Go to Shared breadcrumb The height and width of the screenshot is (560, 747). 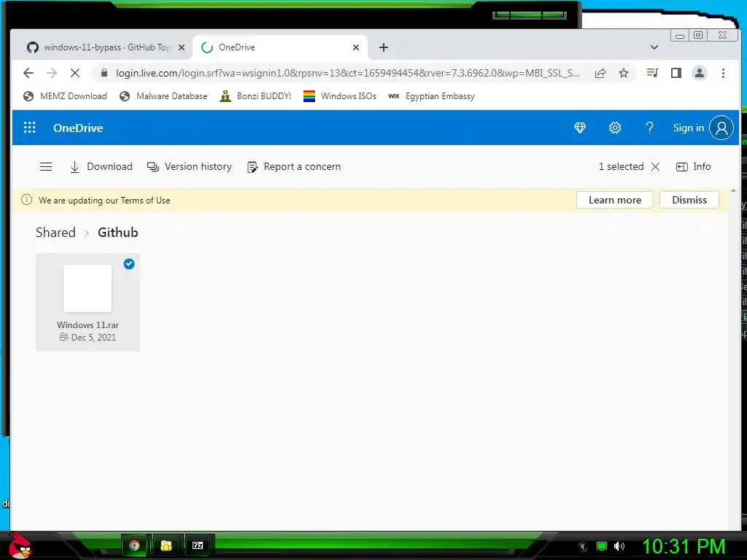55,233
